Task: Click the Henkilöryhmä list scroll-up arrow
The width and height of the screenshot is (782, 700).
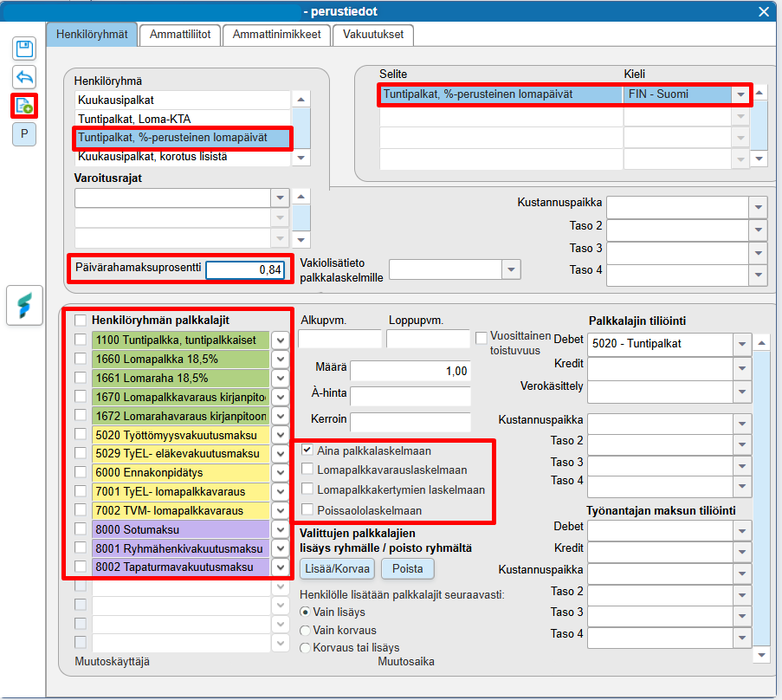Action: 301,100
